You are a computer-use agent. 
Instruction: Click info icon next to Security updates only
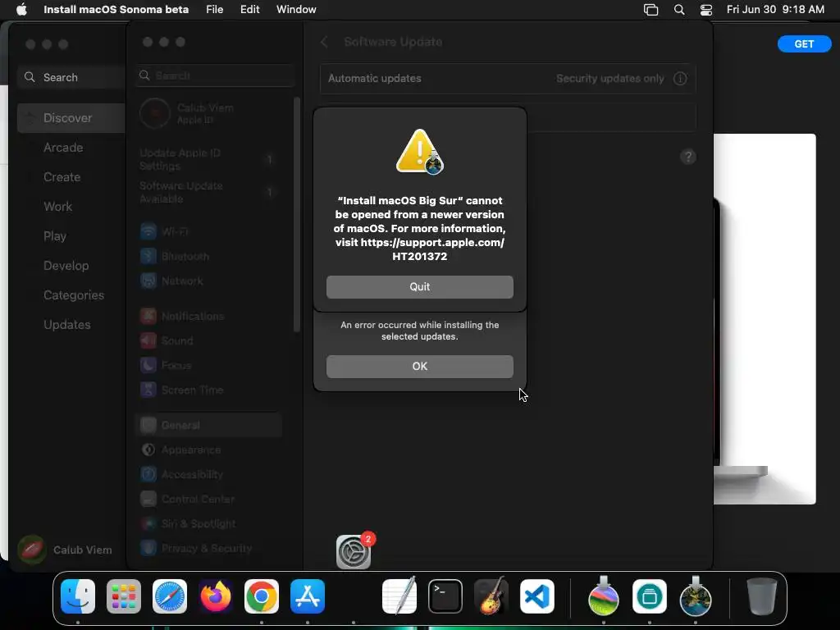click(x=680, y=78)
